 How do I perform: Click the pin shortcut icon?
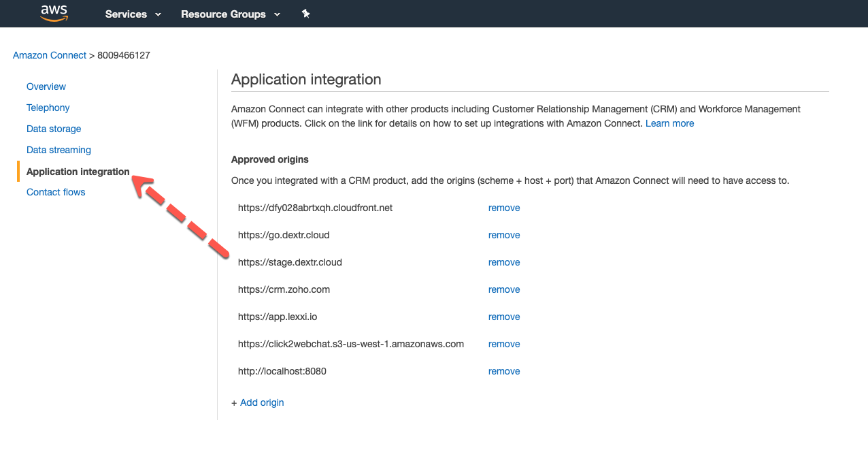tap(306, 14)
